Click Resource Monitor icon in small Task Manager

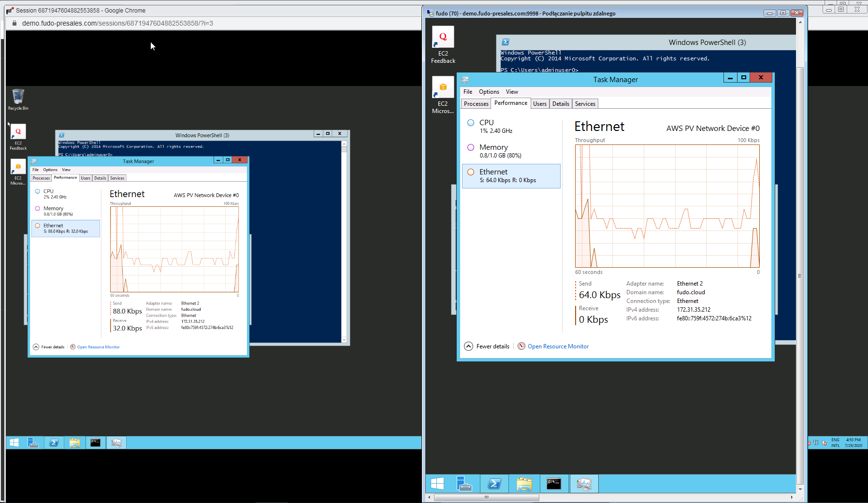(x=73, y=347)
